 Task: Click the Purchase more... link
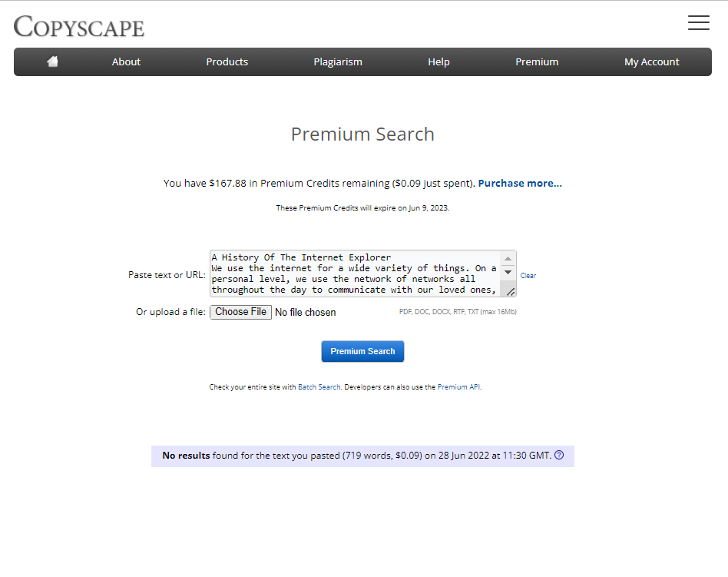coord(520,183)
